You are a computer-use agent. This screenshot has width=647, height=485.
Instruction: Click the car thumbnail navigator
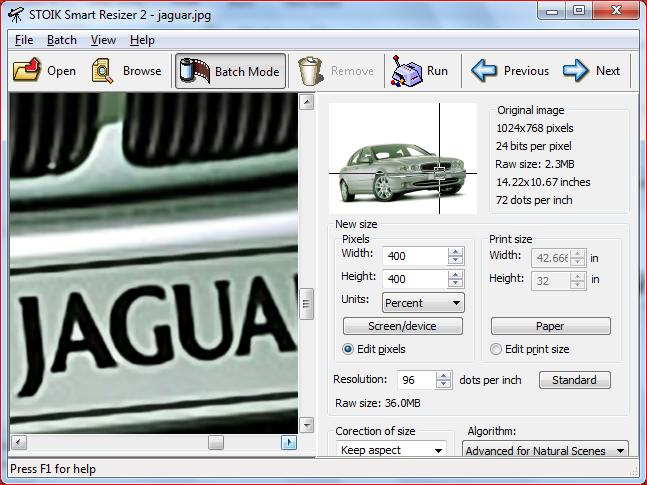[403, 159]
